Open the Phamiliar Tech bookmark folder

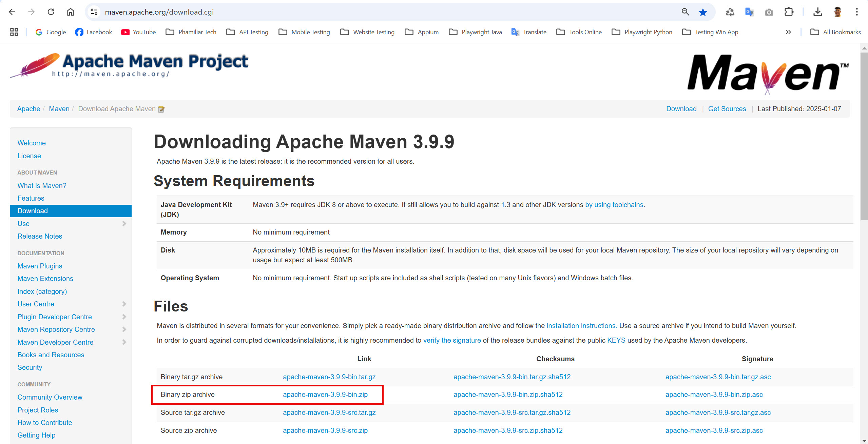coord(191,32)
